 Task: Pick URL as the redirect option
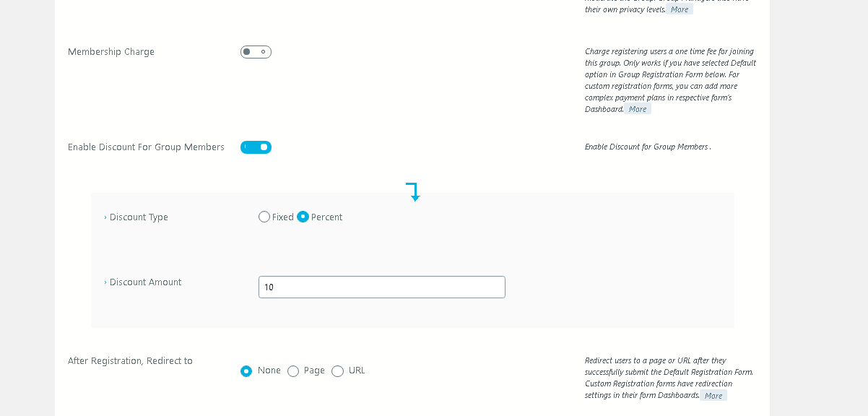tap(337, 371)
